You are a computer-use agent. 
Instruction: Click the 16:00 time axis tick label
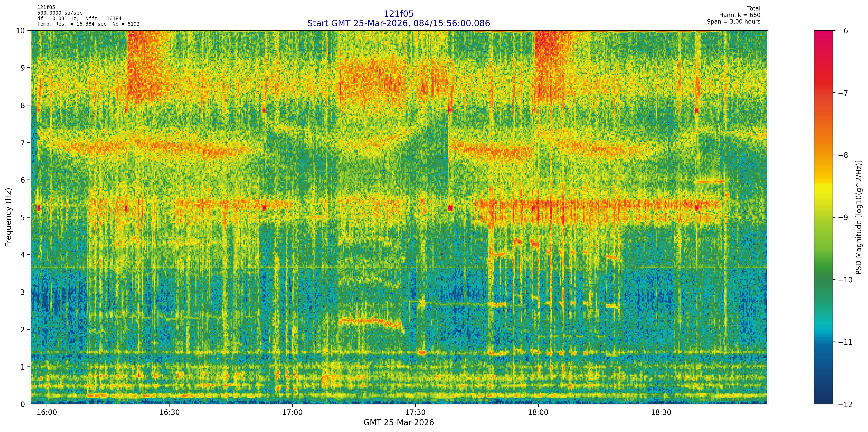pos(46,413)
